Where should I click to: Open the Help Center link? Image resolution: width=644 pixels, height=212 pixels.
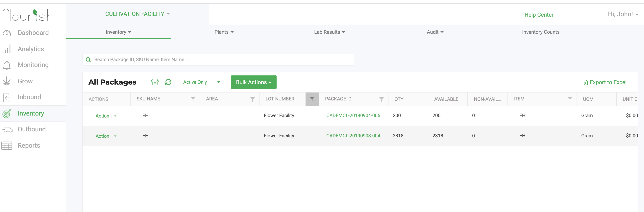(539, 15)
